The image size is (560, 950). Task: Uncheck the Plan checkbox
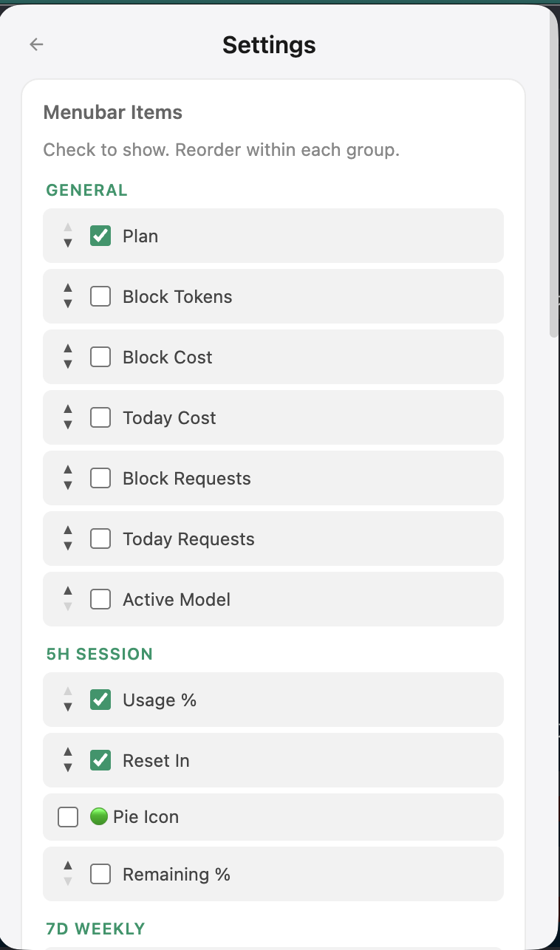tap(100, 236)
